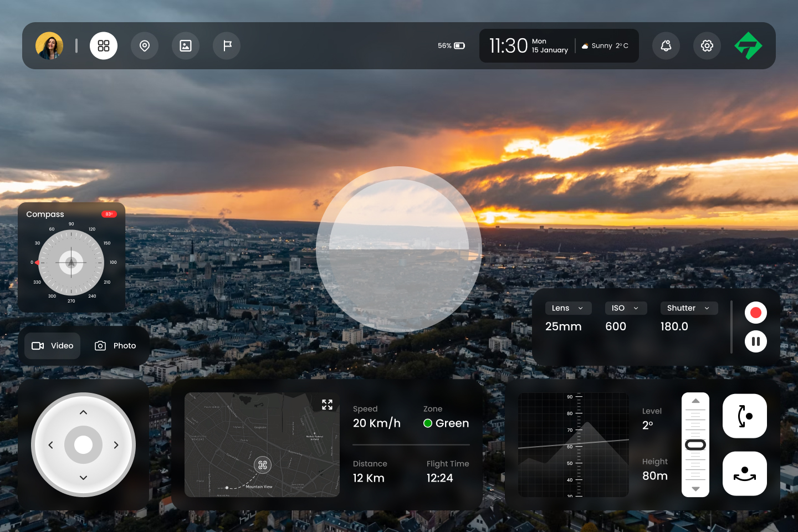Click the user profile avatar
The width and height of the screenshot is (798, 532).
coord(49,45)
